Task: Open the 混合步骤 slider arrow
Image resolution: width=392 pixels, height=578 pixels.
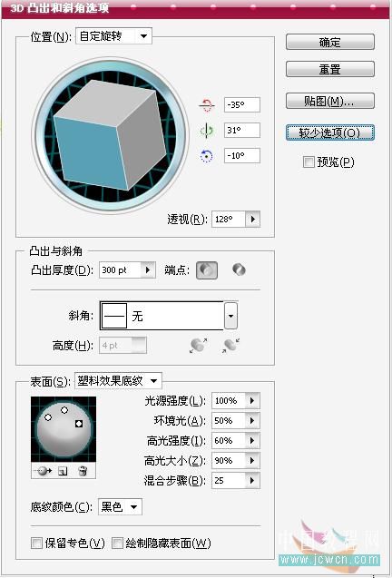Action: 252,480
